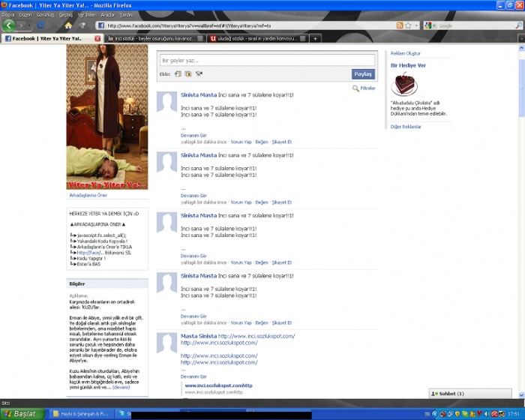Click the third attach icon next to Ekle

[x=199, y=73]
